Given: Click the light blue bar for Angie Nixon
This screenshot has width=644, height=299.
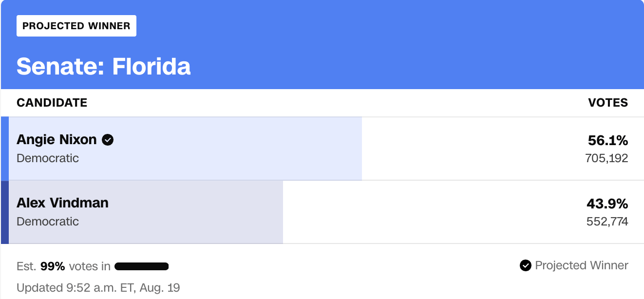Looking at the screenshot, I should pyautogui.click(x=185, y=149).
